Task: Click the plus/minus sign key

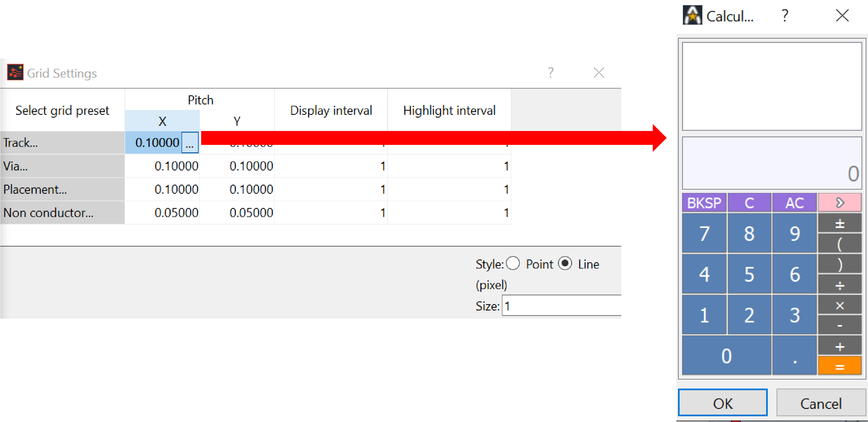Action: [x=839, y=223]
